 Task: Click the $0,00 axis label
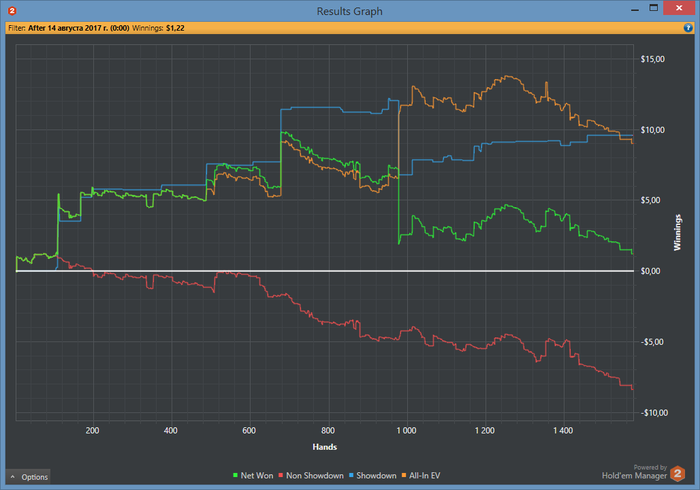650,271
